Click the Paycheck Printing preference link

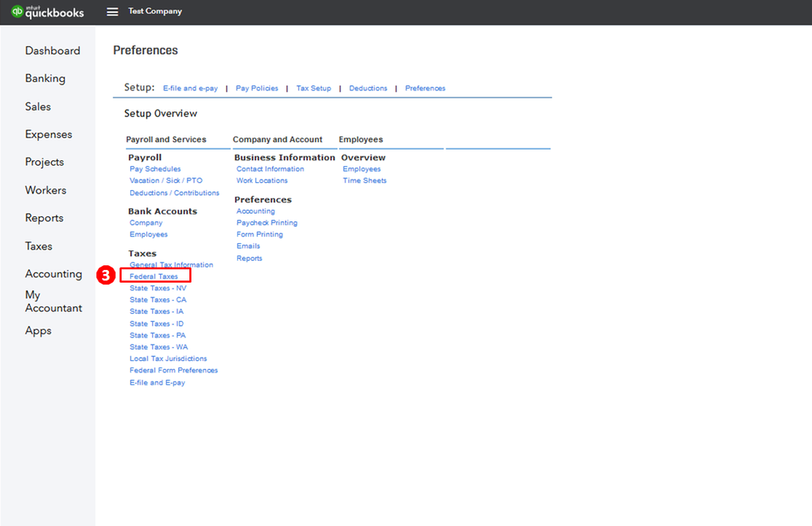267,223
